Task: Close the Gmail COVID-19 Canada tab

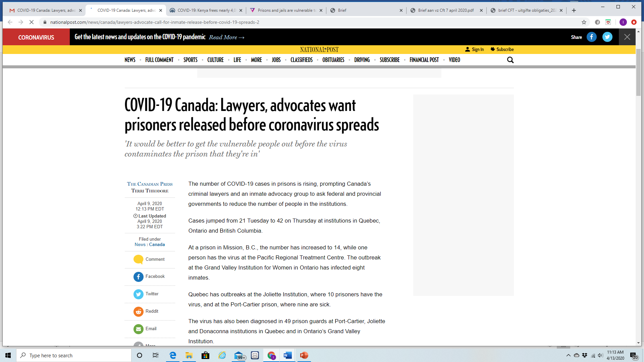Action: (80, 10)
